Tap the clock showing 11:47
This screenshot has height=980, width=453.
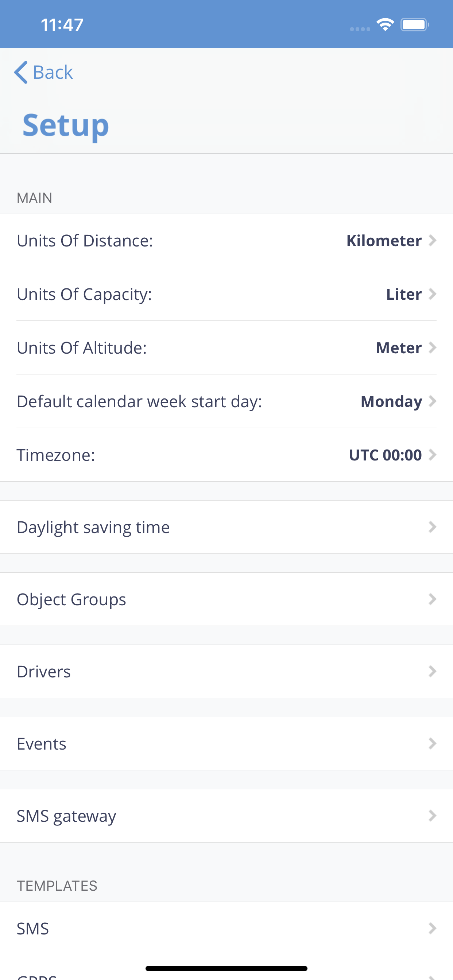[62, 25]
